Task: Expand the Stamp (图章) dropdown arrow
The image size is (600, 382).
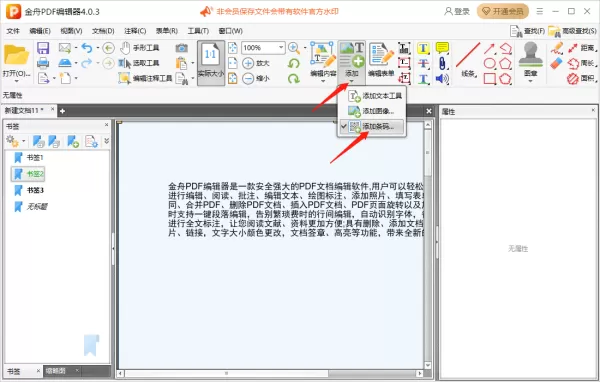Action: pos(530,81)
